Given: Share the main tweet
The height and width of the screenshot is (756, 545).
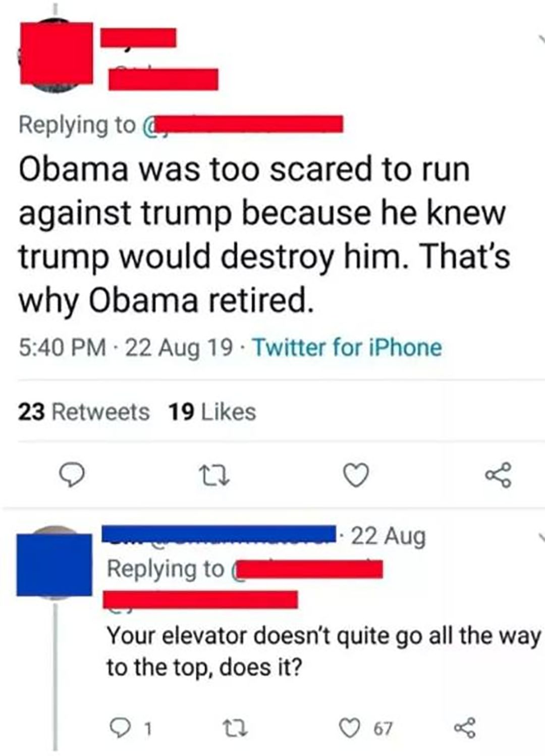Looking at the screenshot, I should click(499, 475).
